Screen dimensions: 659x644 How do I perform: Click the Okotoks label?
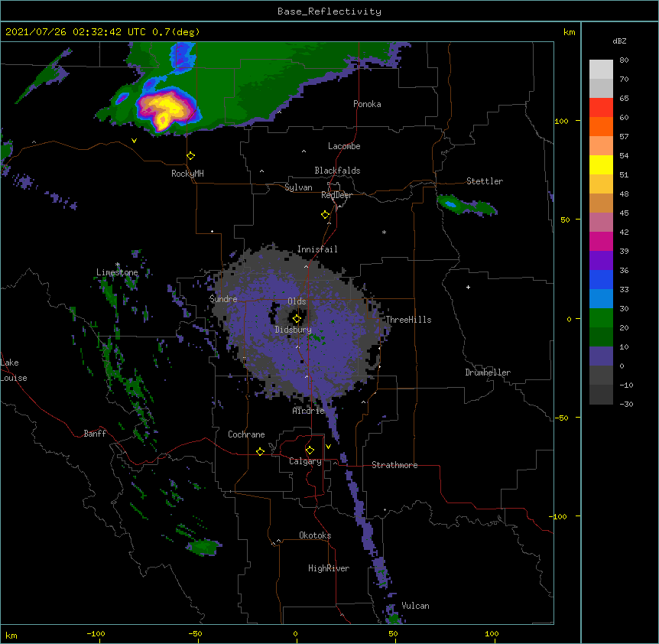point(315,535)
